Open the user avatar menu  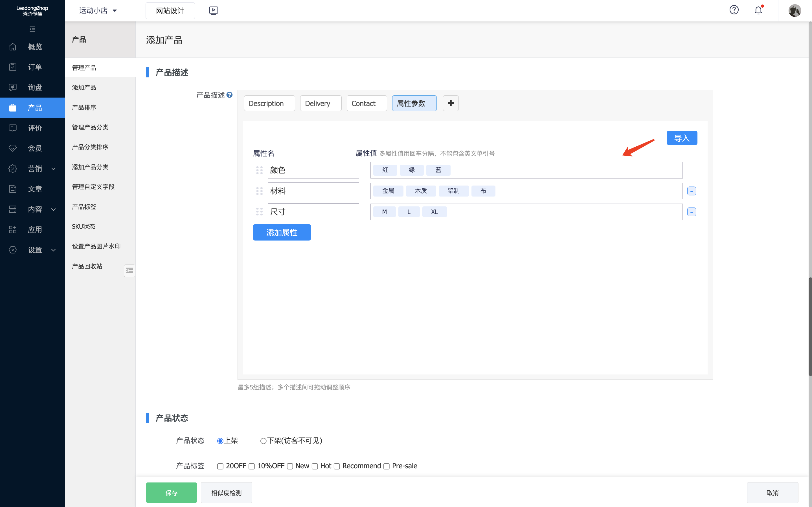794,10
